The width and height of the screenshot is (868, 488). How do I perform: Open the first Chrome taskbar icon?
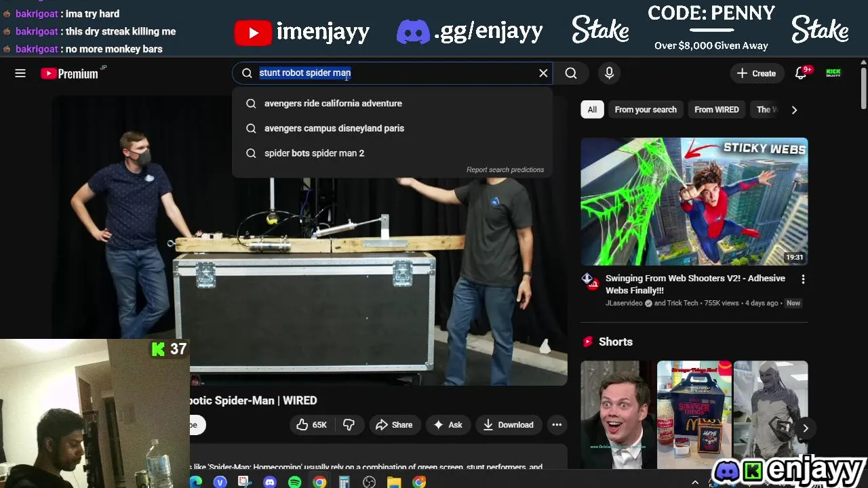pyautogui.click(x=319, y=482)
